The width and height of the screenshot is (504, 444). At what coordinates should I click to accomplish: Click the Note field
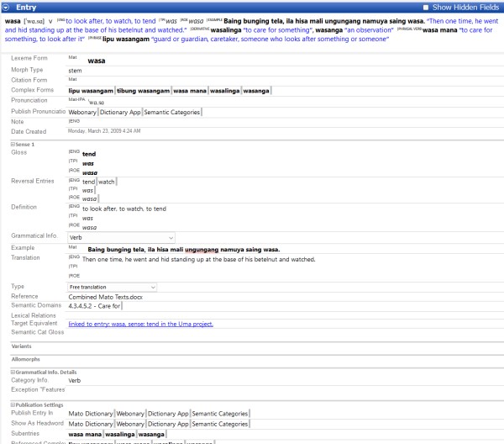tap(286, 122)
